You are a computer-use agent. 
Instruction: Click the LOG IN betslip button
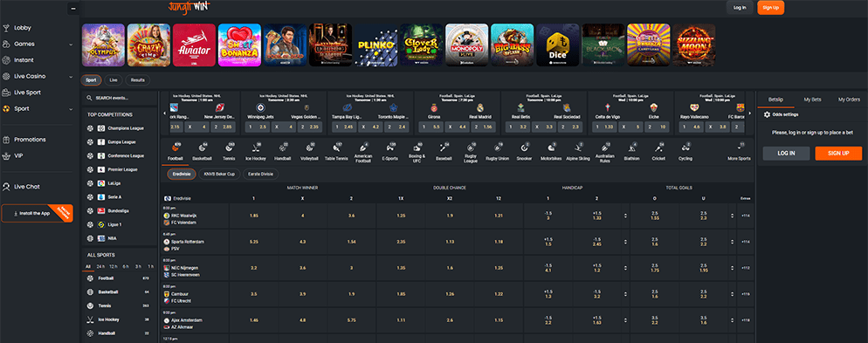coord(786,154)
